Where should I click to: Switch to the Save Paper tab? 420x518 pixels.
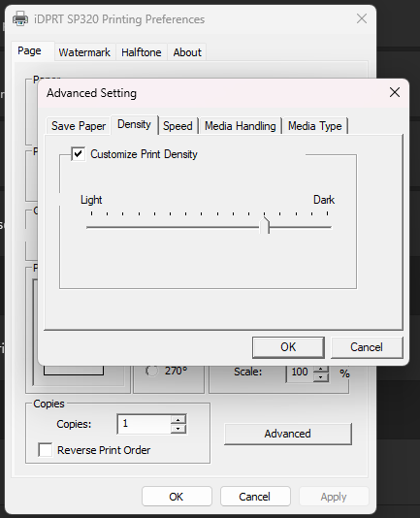pos(79,126)
